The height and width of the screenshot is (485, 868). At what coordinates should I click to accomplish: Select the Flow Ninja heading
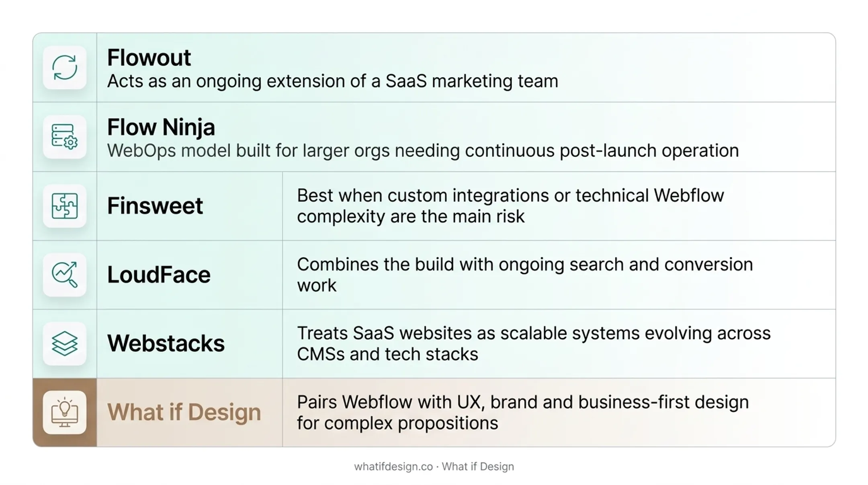click(x=161, y=127)
